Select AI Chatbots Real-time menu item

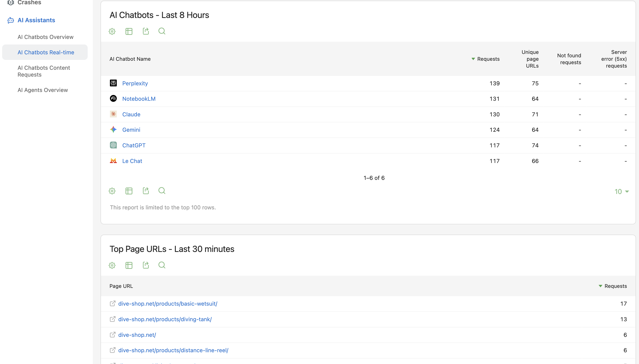tap(45, 52)
